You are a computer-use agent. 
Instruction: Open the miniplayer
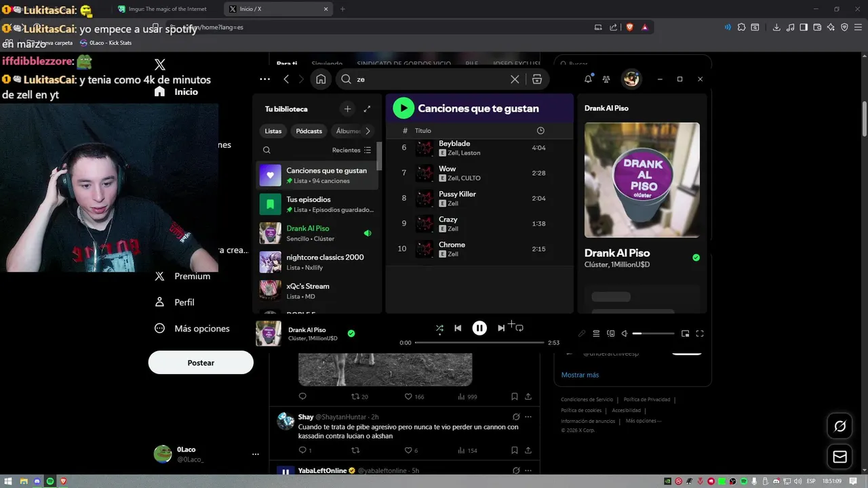click(685, 333)
